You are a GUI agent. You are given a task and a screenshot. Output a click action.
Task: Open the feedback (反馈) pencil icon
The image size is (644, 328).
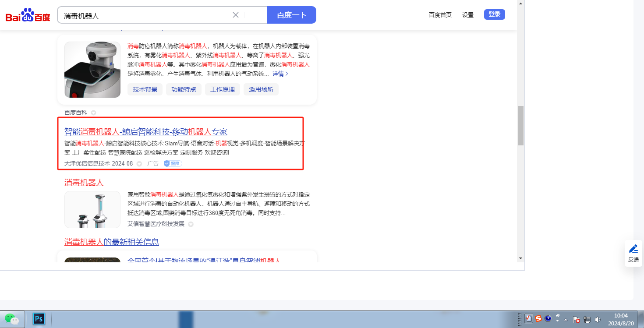(633, 249)
